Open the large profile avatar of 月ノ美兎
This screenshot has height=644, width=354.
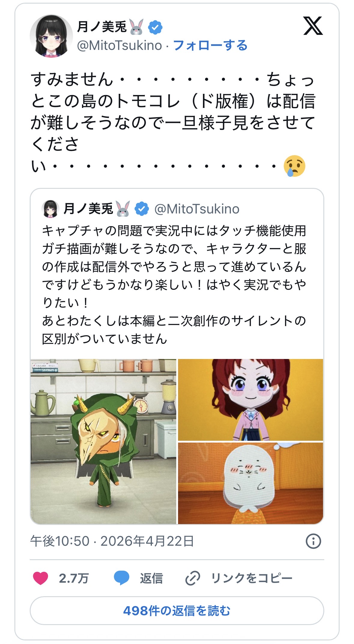51,36
